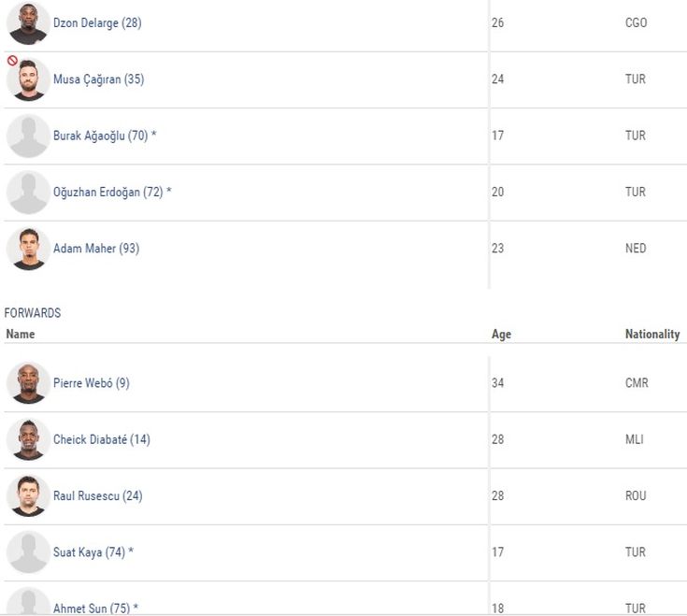Viewport: 687px width, 616px height.
Task: Open Adam Maher's player photo
Action: pyautogui.click(x=28, y=249)
